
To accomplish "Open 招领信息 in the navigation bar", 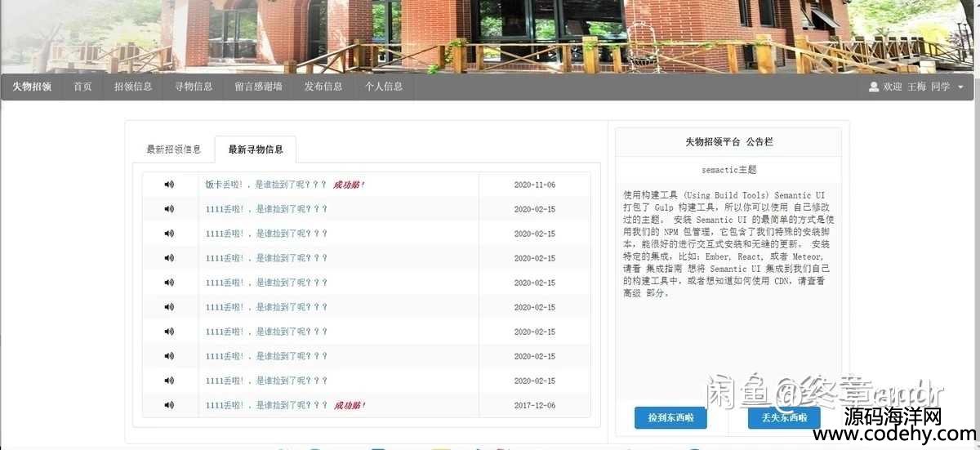I will pos(133,87).
